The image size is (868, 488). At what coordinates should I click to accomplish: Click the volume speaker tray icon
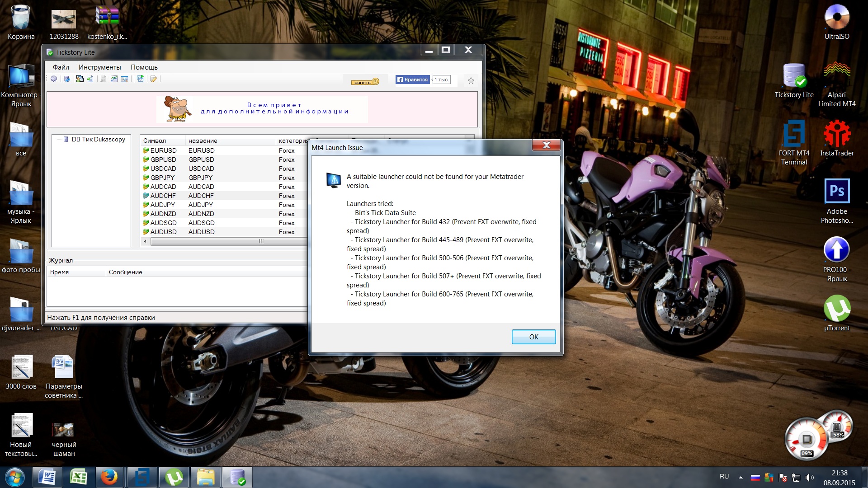pyautogui.click(x=809, y=478)
